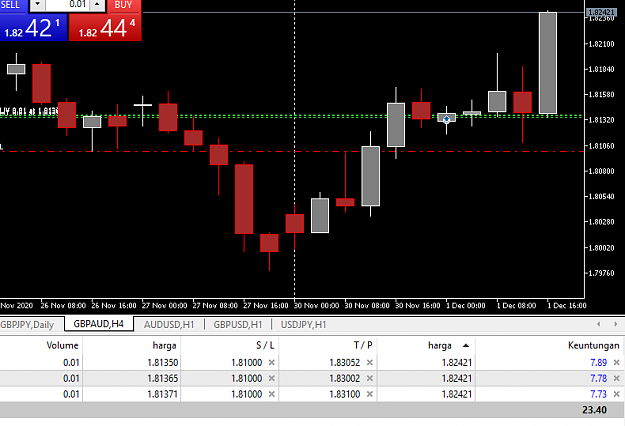Click profit value 7.78
The height and width of the screenshot is (426, 625).
598,378
